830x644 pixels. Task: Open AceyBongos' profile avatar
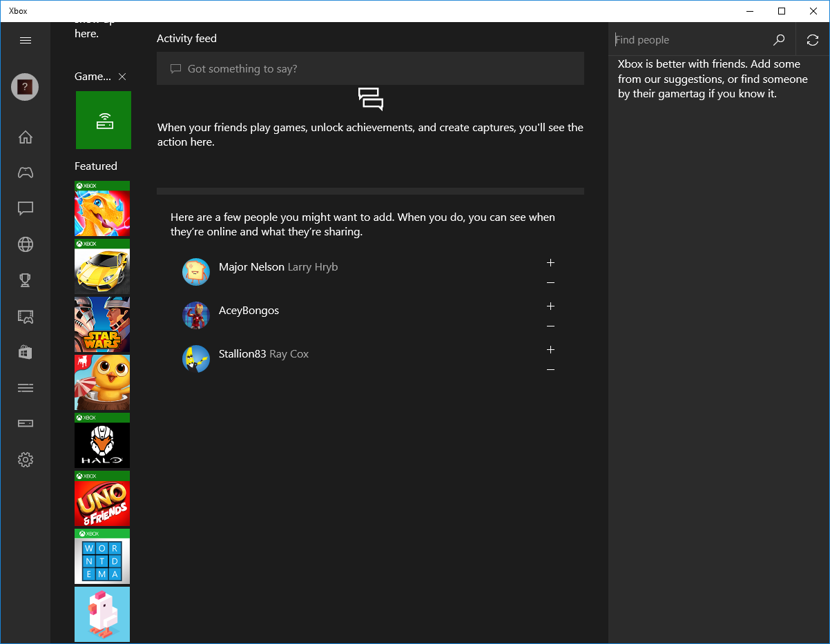196,315
